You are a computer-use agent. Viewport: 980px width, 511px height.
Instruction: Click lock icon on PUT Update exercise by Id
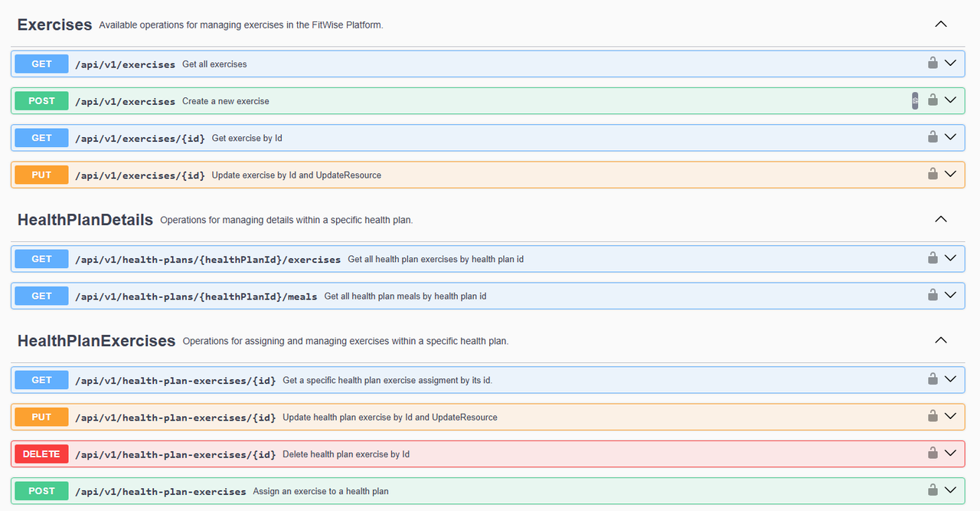[x=933, y=174]
